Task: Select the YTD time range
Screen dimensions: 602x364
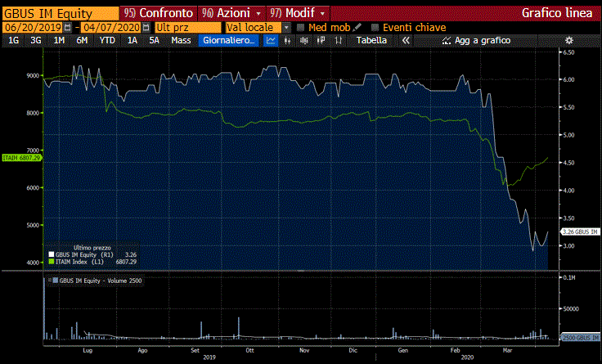Action: (107, 40)
